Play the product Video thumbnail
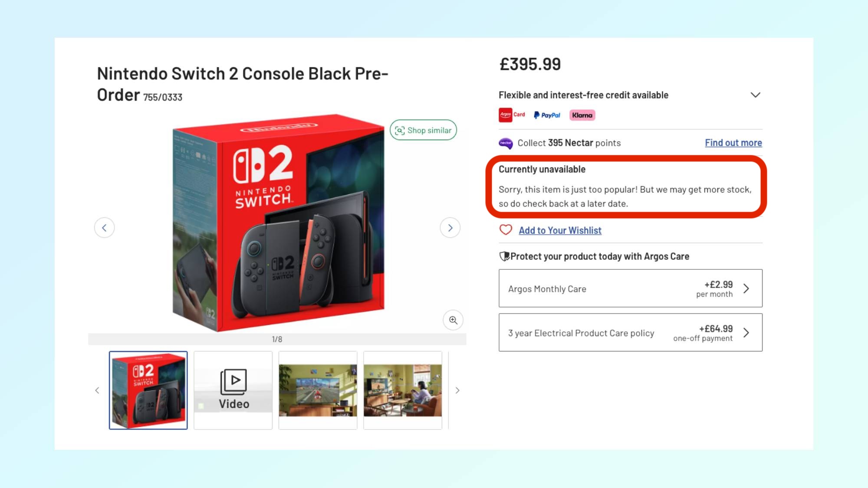This screenshot has width=868, height=488. point(233,390)
